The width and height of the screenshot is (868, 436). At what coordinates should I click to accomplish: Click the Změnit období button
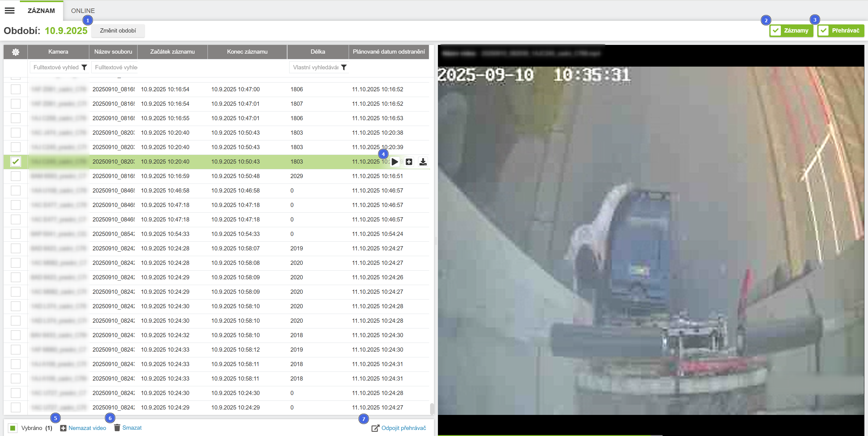[x=118, y=31]
